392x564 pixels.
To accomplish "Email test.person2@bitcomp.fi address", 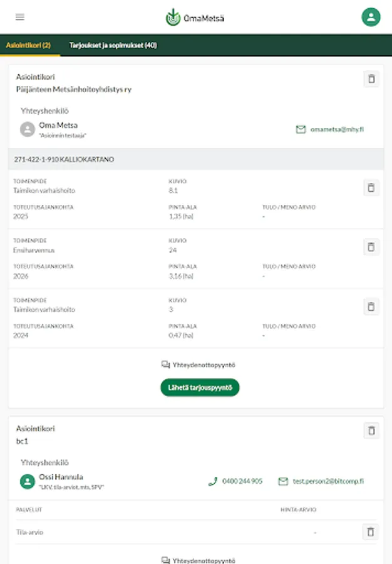I will [x=321, y=481].
